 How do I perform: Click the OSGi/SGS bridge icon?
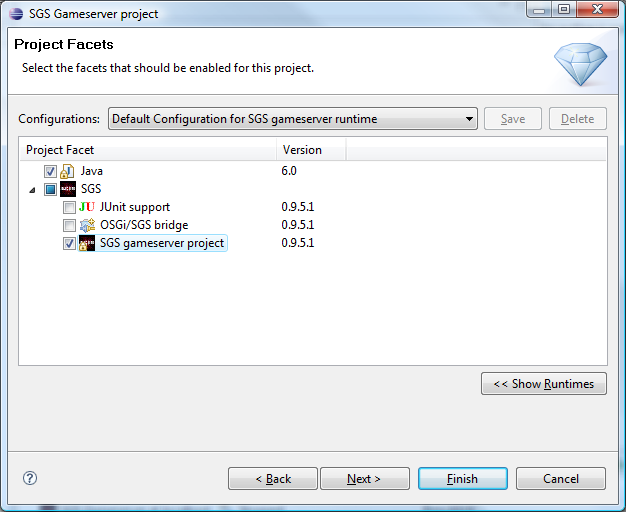pyautogui.click(x=87, y=225)
